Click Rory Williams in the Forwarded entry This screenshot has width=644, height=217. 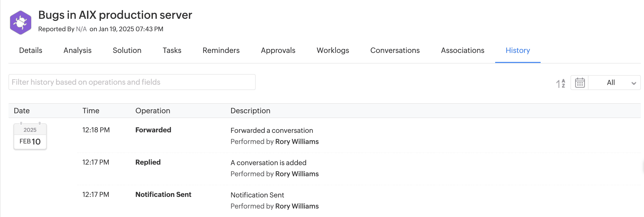point(297,142)
